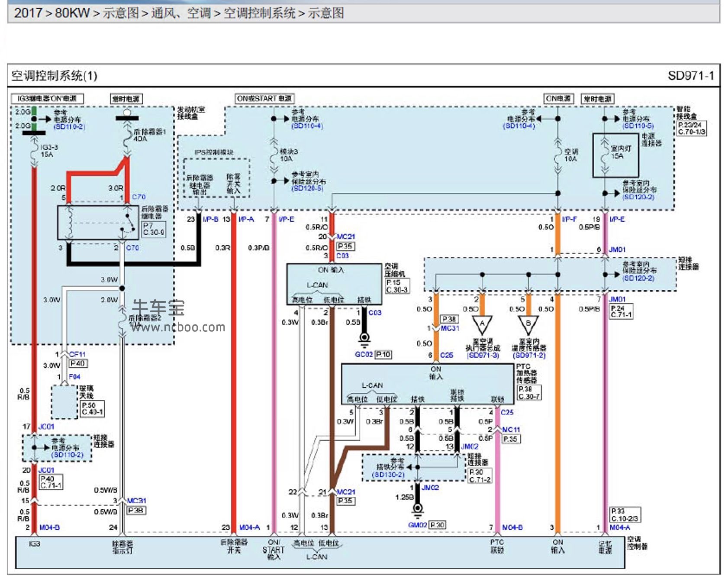Select the 1.25B ground wire label

(x=404, y=497)
